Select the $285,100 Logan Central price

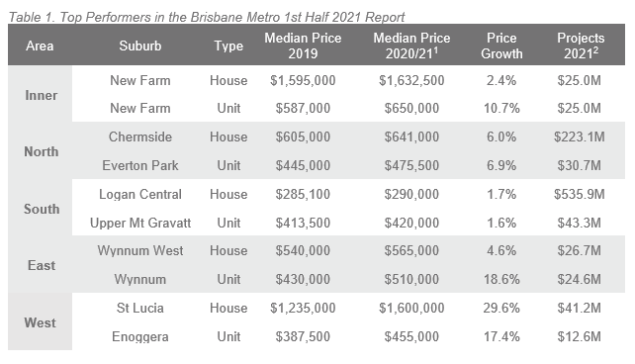click(x=303, y=194)
